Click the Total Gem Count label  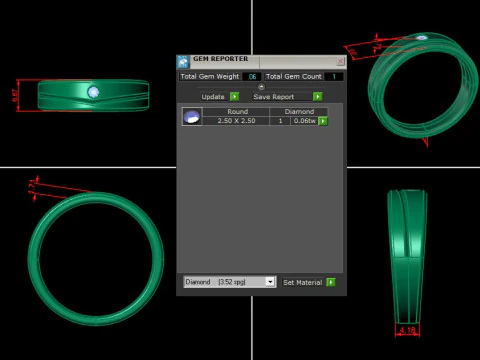294,77
